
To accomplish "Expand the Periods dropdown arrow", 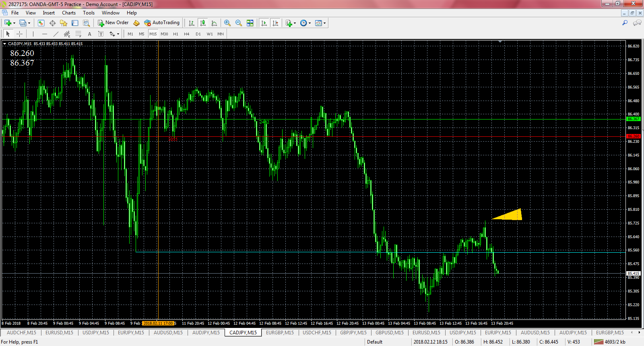I will [x=310, y=23].
